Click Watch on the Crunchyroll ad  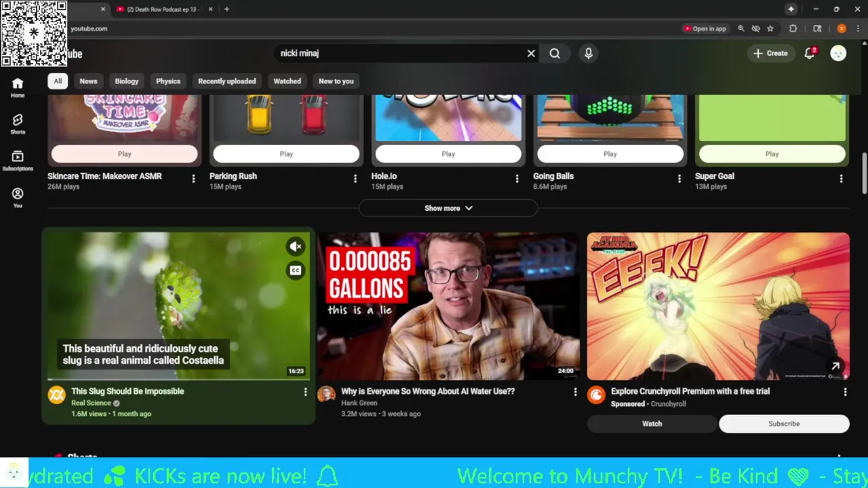click(652, 424)
